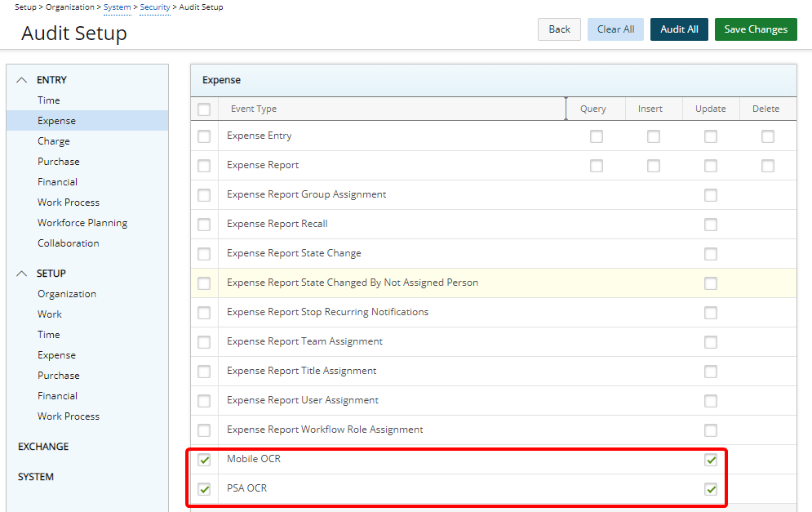Image resolution: width=812 pixels, height=512 pixels.
Task: Collapse the SETUP section chevron
Action: pos(22,273)
